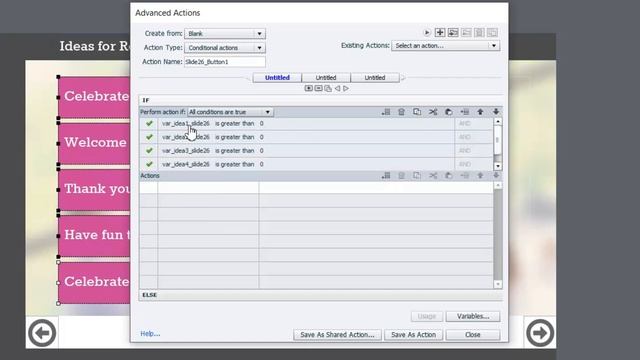This screenshot has height=360, width=640.
Task: Click scissors cut icon in the conditions toolbar
Action: pyautogui.click(x=433, y=112)
